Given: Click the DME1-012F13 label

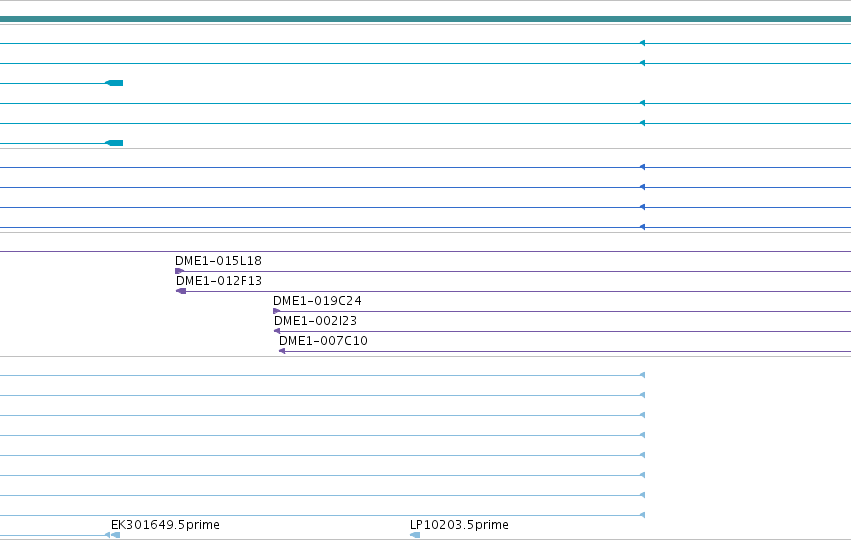Looking at the screenshot, I should click(219, 281).
